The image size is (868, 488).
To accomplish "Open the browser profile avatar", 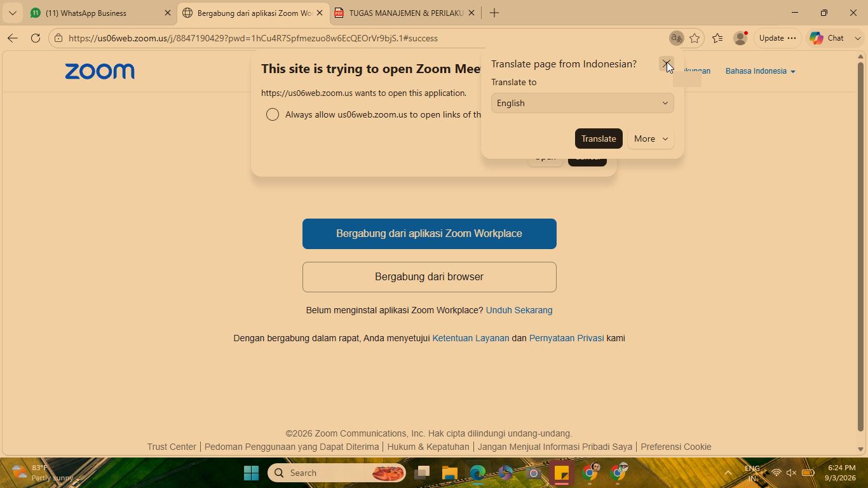I will 740,38.
